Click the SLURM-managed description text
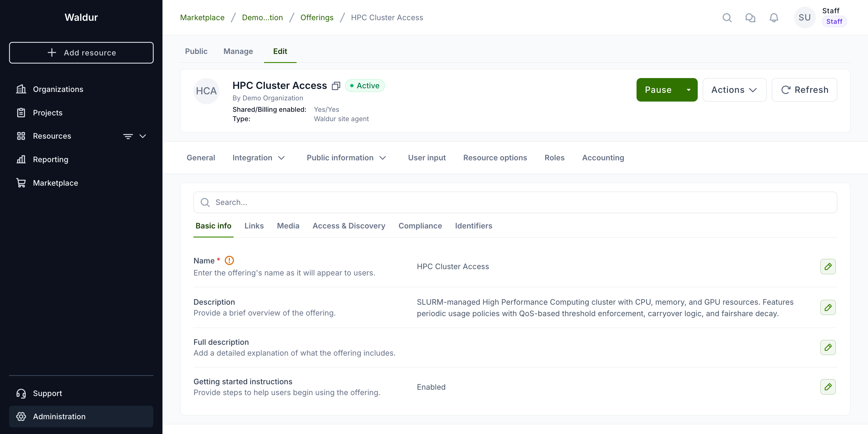The image size is (868, 434). 605,308
